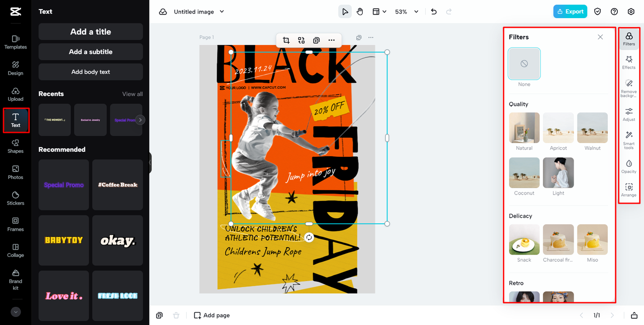Open the layout resize dropdown

click(379, 12)
